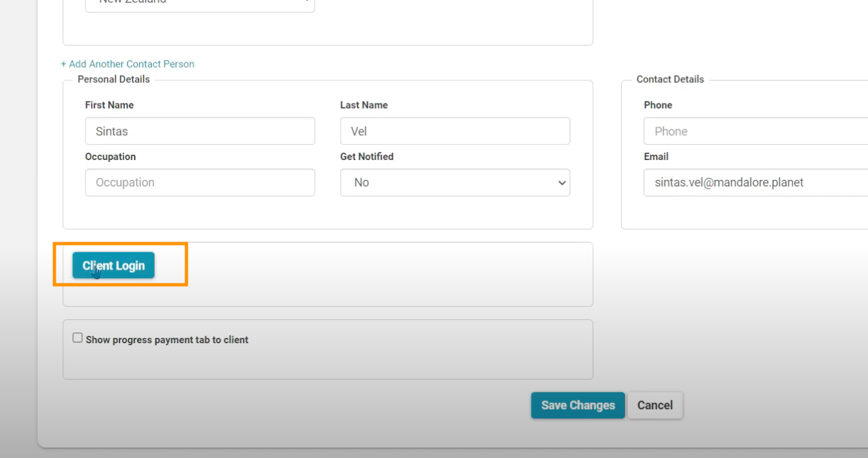The image size is (868, 458).
Task: Click the chevron arrow on the Get Notified select
Action: [562, 183]
